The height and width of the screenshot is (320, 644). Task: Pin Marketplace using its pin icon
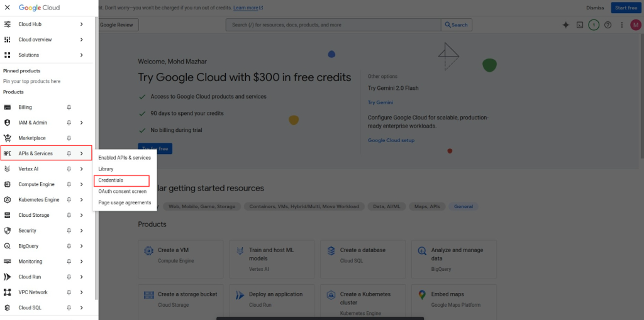[69, 138]
